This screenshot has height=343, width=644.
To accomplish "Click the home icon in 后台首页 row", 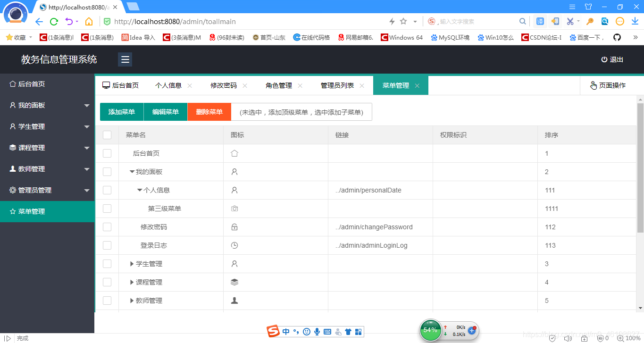I will 234,153.
